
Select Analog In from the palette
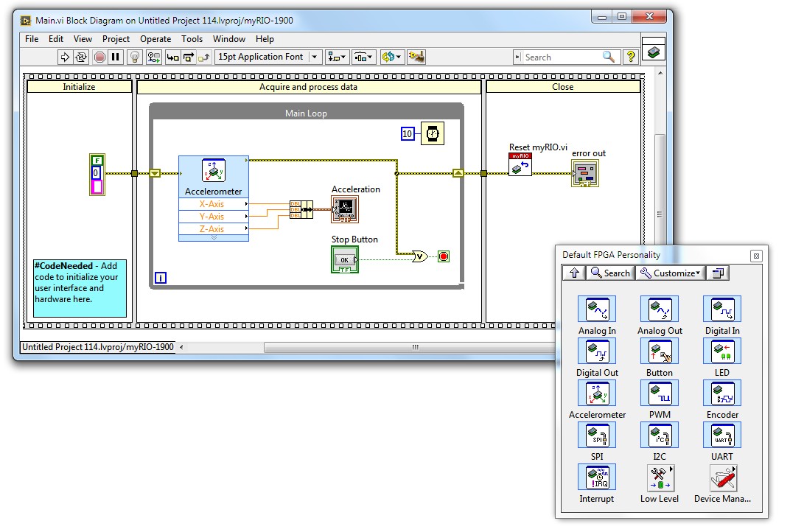[x=596, y=310]
